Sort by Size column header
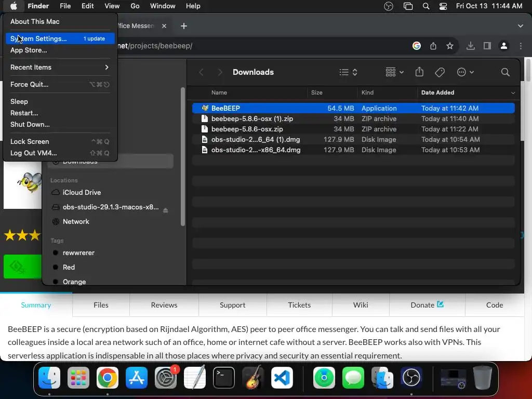 316,92
